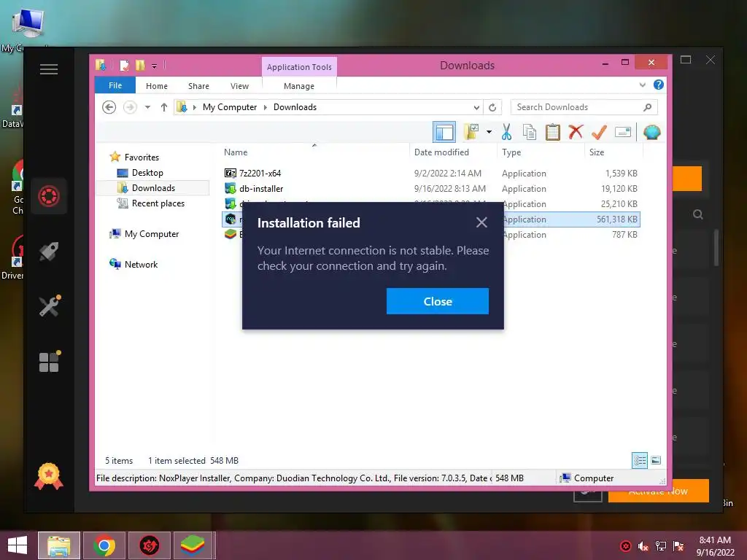The image size is (747, 560).
Task: Open BlueStacks from the taskbar
Action: point(193,545)
